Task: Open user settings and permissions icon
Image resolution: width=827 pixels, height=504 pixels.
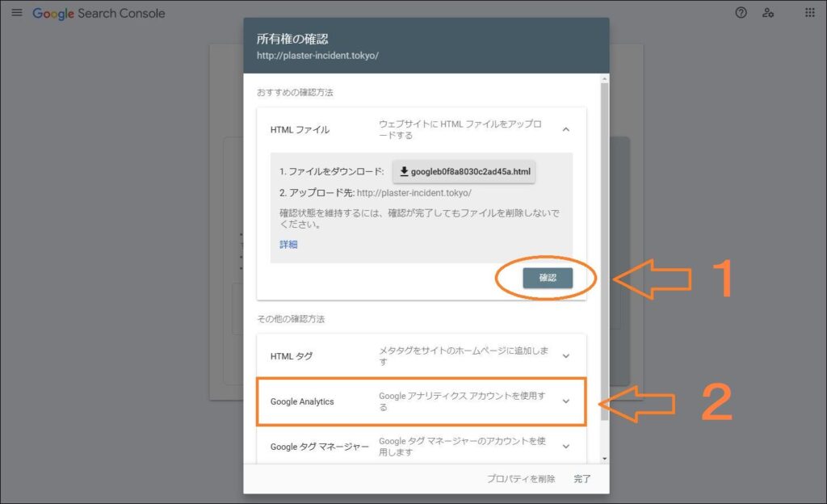Action: point(768,13)
